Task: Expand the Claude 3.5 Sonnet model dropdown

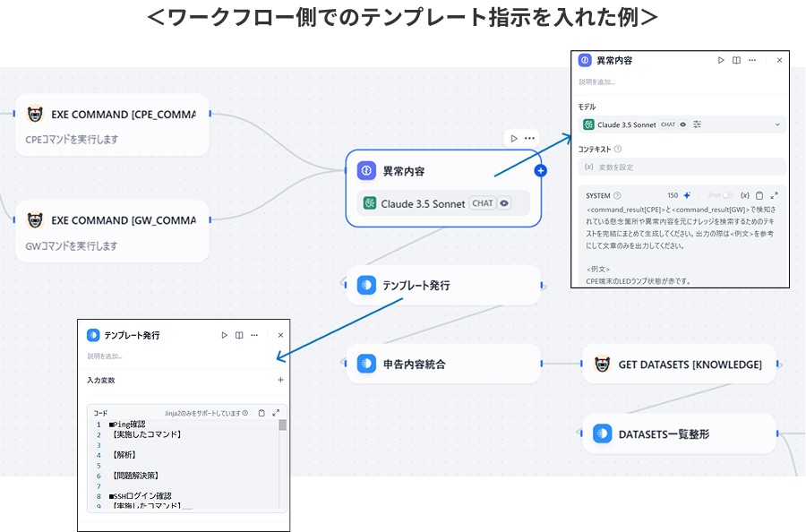Action: click(776, 124)
